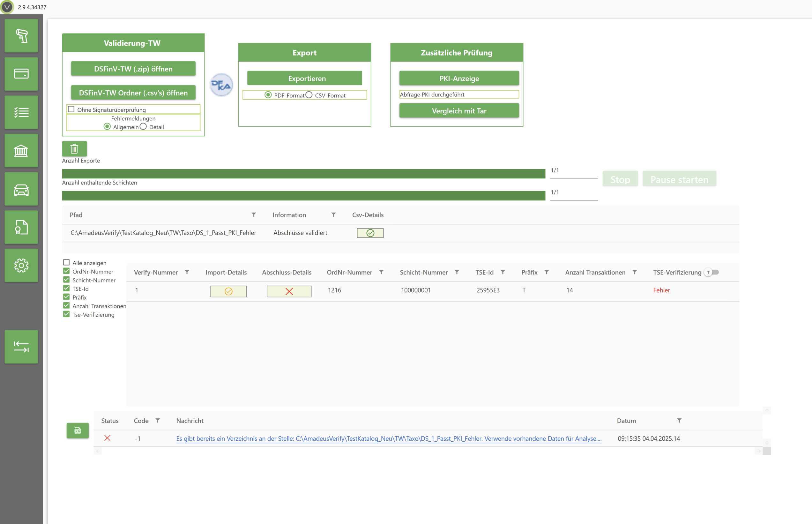The height and width of the screenshot is (524, 812).
Task: Open filter for Datum column
Action: coord(679,421)
